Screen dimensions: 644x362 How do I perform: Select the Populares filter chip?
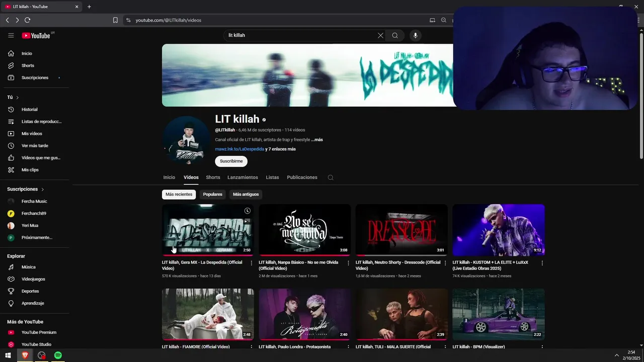212,194
